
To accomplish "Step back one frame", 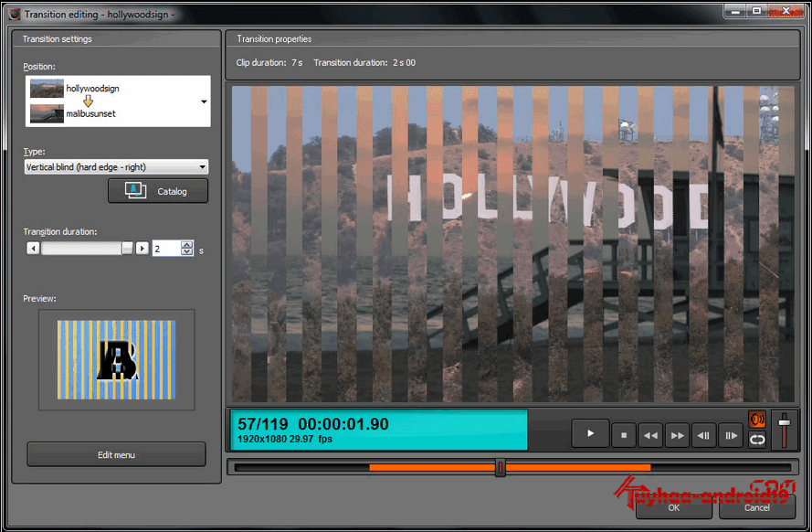I will 703,435.
